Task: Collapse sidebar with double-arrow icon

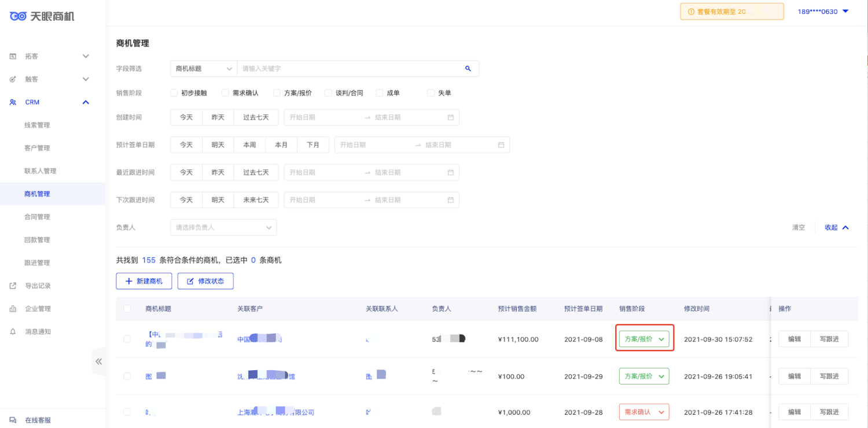Action: tap(98, 361)
